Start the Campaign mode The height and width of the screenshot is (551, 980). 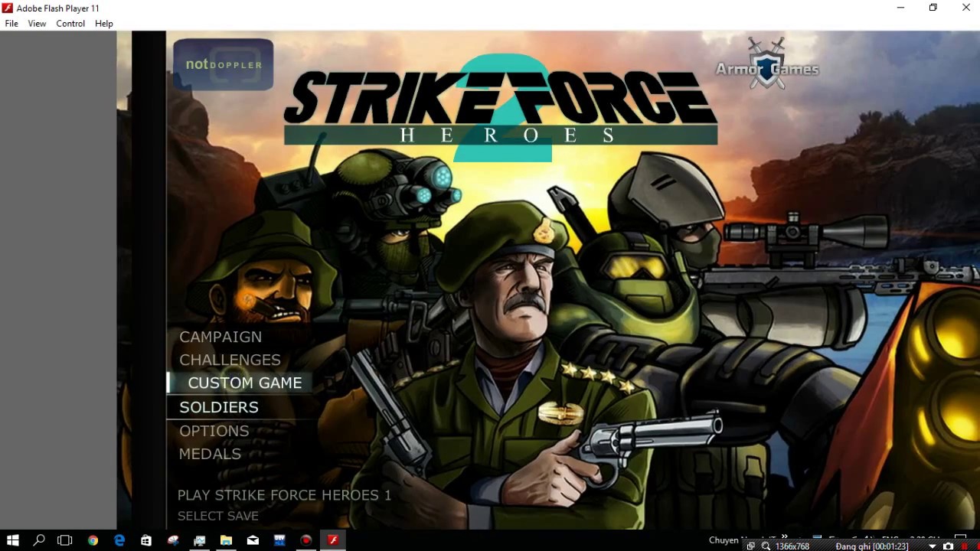220,337
